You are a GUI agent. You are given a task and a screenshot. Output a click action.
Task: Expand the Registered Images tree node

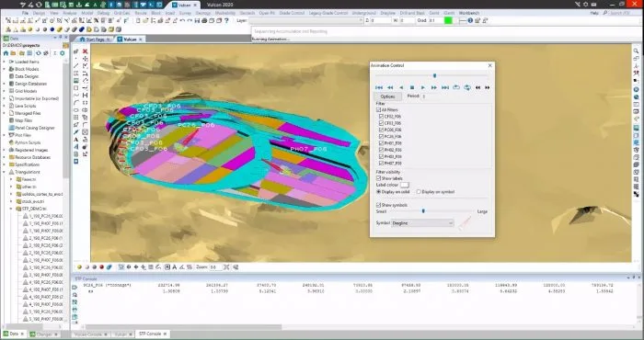coord(5,150)
